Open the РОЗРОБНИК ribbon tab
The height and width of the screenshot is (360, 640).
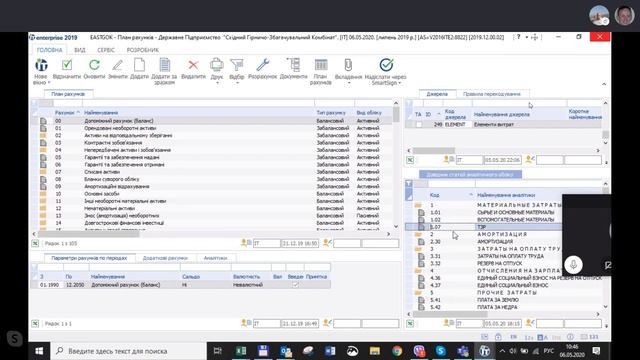142,50
